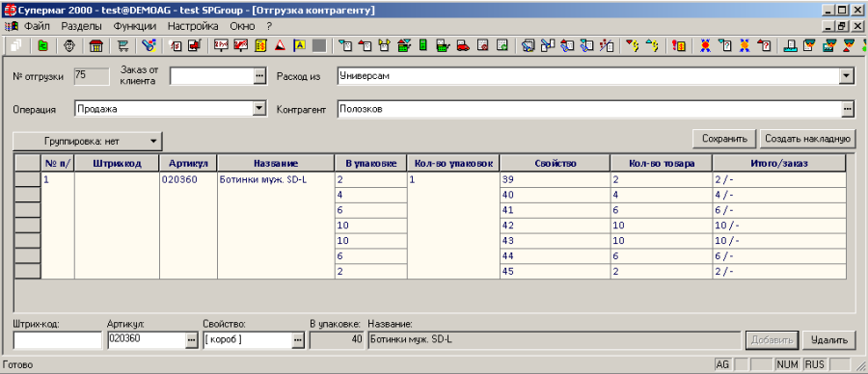868x374 pixels.
Task: Open Контрагент browse ellipsis button
Action: [x=848, y=109]
